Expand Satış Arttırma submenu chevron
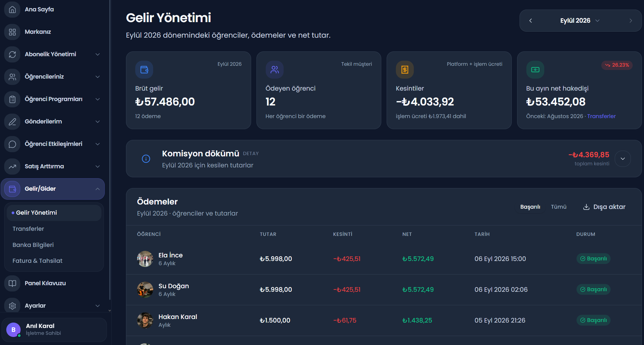Image resolution: width=644 pixels, height=345 pixels. click(98, 167)
